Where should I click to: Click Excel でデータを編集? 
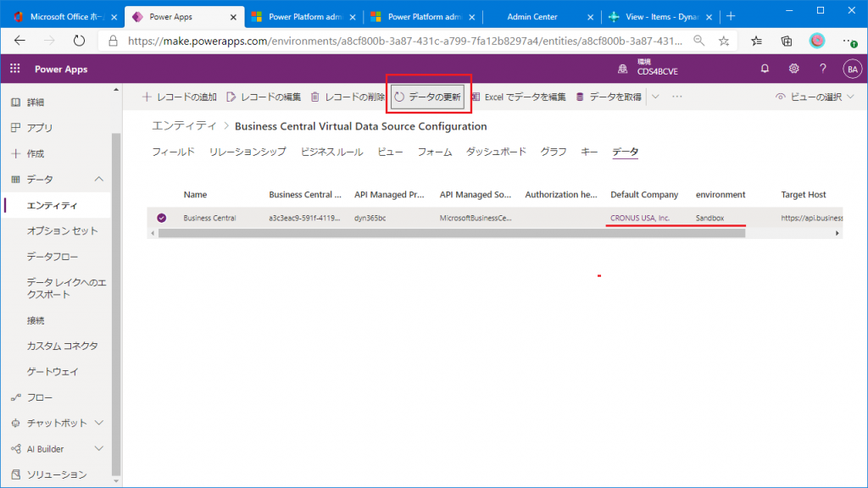(x=519, y=97)
